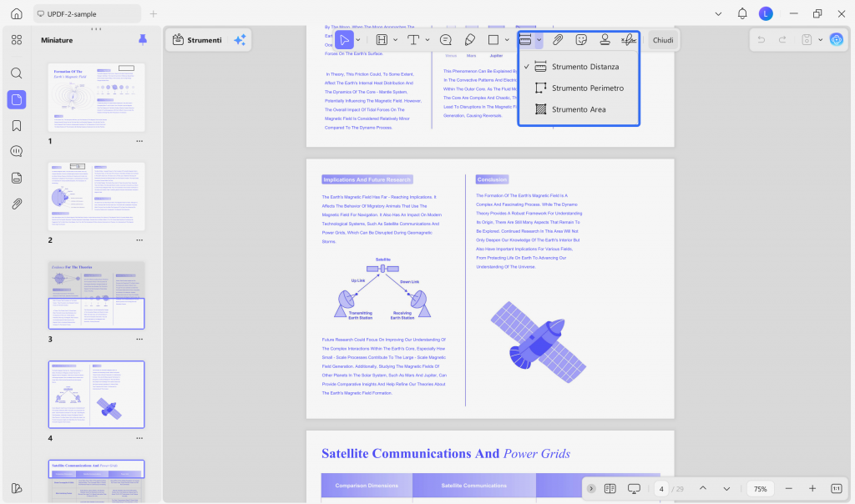This screenshot has height=504, width=855.
Task: Change the page display layout
Action: click(610, 489)
